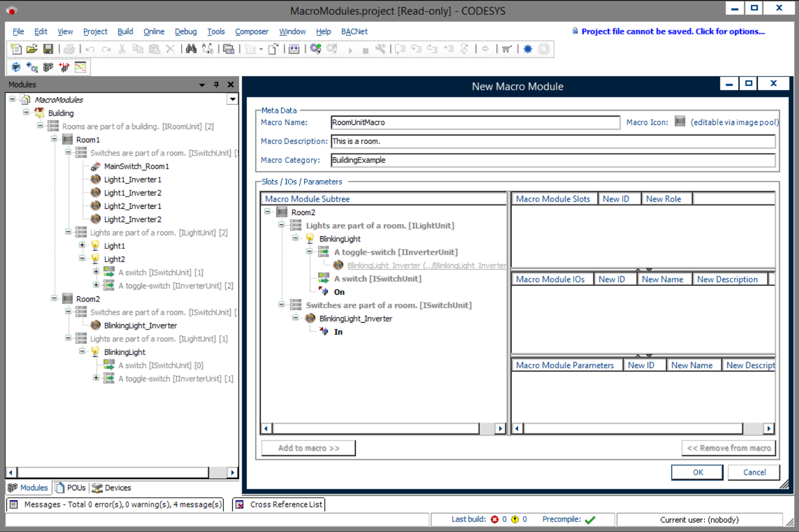Viewport: 799px width, 532px height.
Task: Open the MacroModules dropdown in Modules panel
Action: pyautogui.click(x=232, y=99)
